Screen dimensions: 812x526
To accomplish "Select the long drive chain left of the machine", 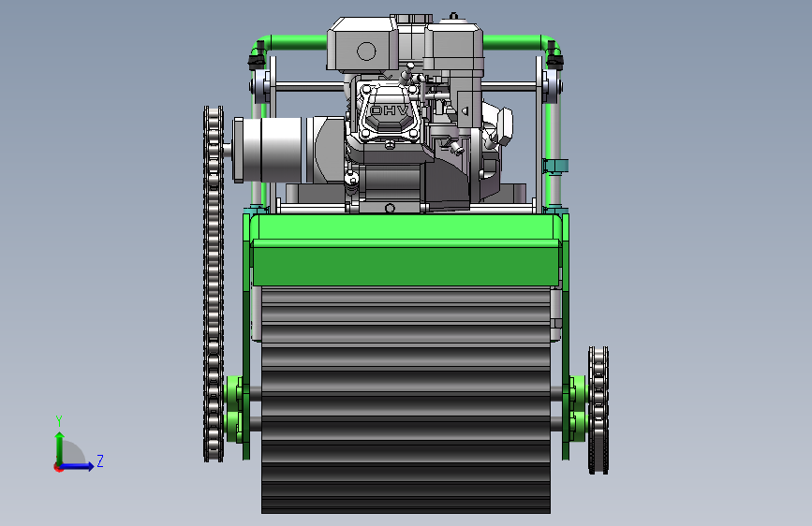I will tap(214, 284).
